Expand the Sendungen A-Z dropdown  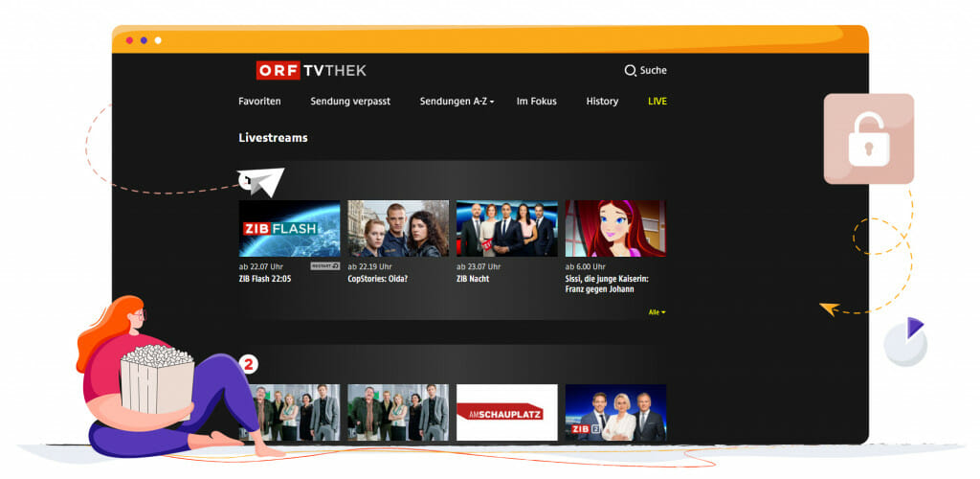point(457,102)
